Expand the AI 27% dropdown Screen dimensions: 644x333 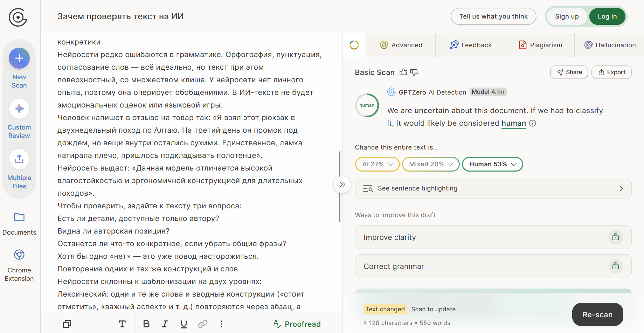tap(378, 164)
